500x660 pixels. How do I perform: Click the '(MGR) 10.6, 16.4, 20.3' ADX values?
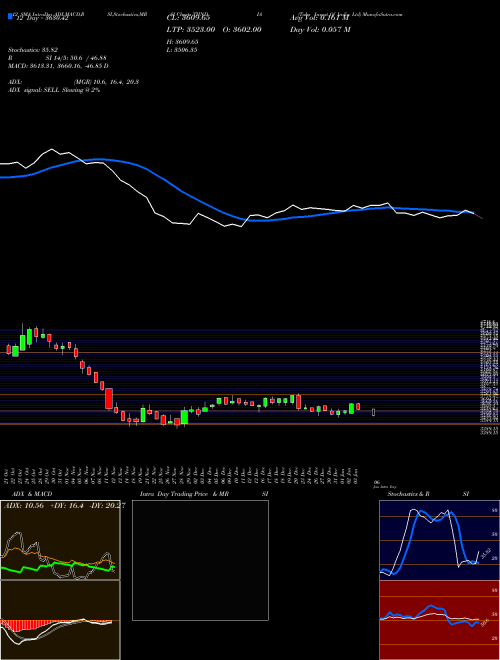[x=106, y=82]
